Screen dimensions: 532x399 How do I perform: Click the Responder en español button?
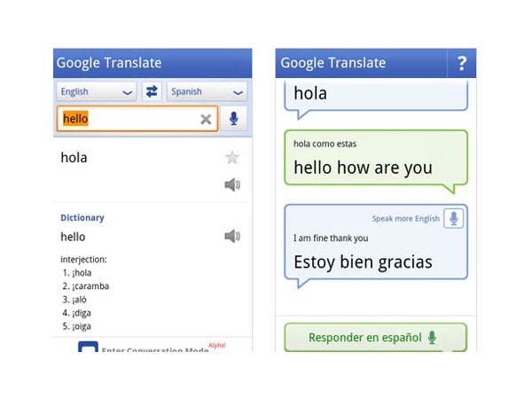(376, 338)
